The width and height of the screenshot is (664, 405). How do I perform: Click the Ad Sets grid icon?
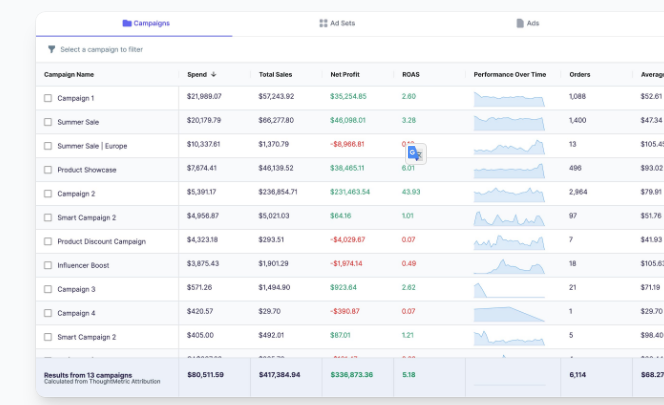pyautogui.click(x=323, y=23)
